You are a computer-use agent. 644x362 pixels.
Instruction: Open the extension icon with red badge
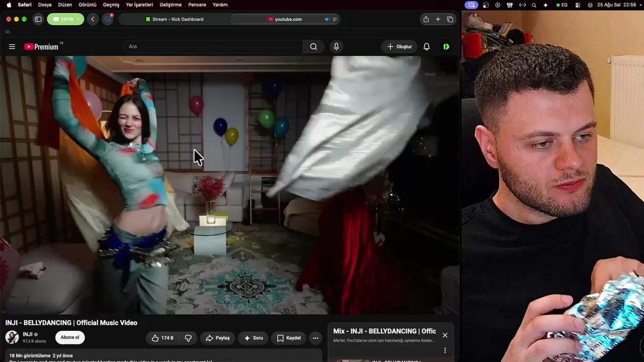pyautogui.click(x=108, y=19)
